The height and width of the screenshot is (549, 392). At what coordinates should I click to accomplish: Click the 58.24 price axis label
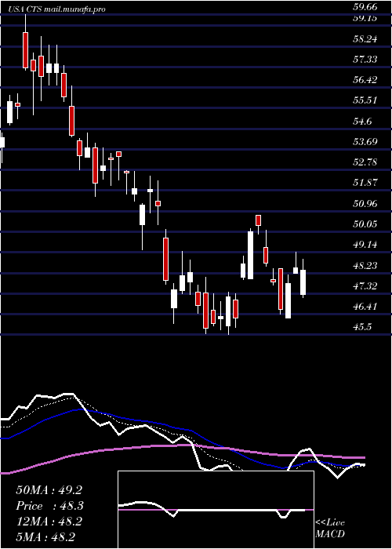tap(365, 39)
